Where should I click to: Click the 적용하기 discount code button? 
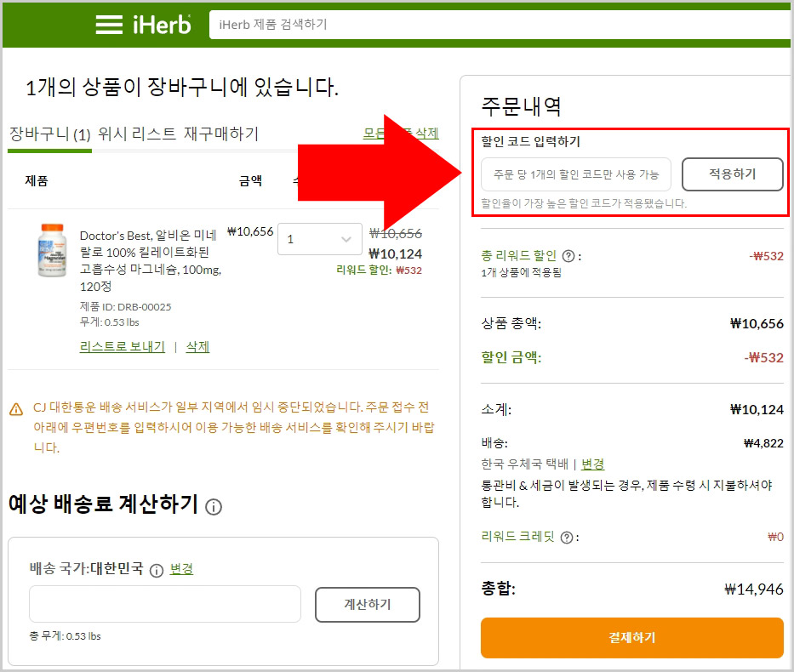pos(732,174)
